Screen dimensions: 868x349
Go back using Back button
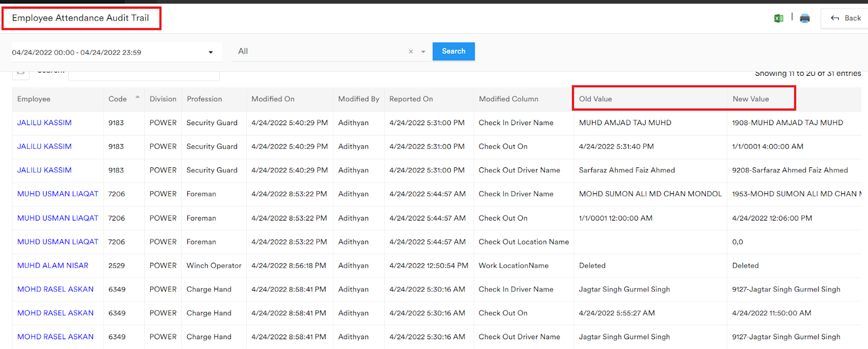[x=845, y=18]
